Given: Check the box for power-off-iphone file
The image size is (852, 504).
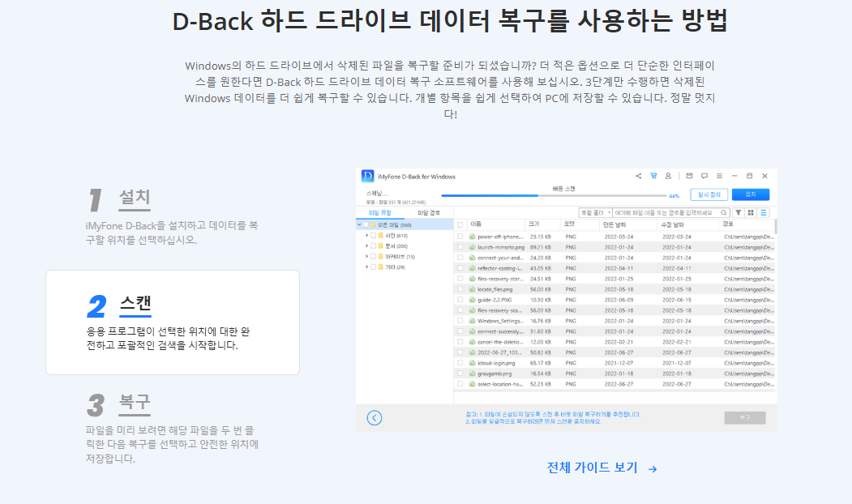Looking at the screenshot, I should pos(460,237).
